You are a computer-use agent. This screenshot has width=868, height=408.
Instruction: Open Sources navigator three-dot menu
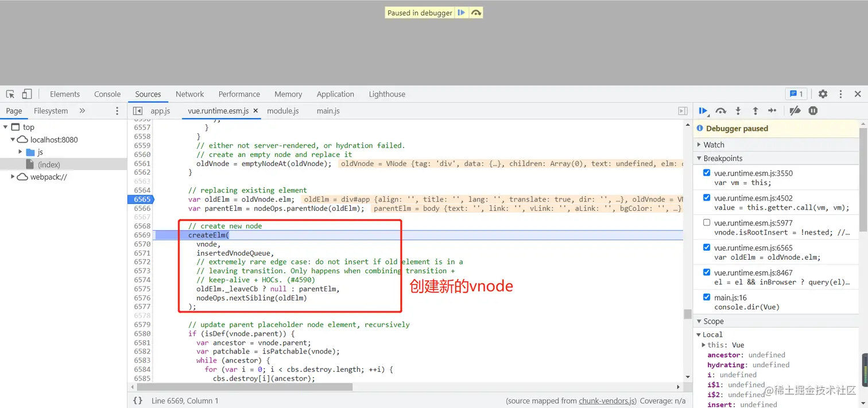pos(117,111)
